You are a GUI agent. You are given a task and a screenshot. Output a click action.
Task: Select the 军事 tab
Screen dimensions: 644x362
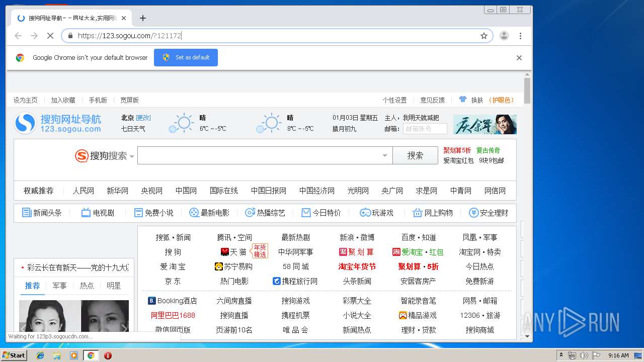coord(59,286)
